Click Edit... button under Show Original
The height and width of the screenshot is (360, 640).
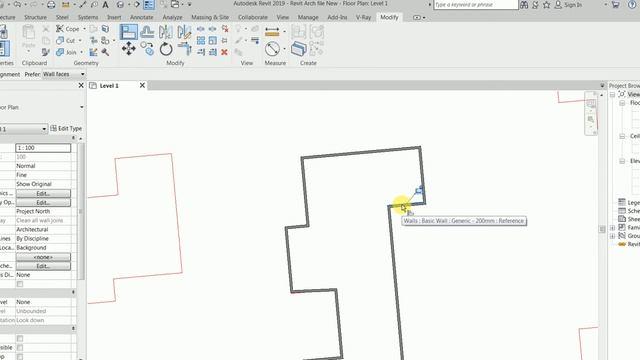43,193
